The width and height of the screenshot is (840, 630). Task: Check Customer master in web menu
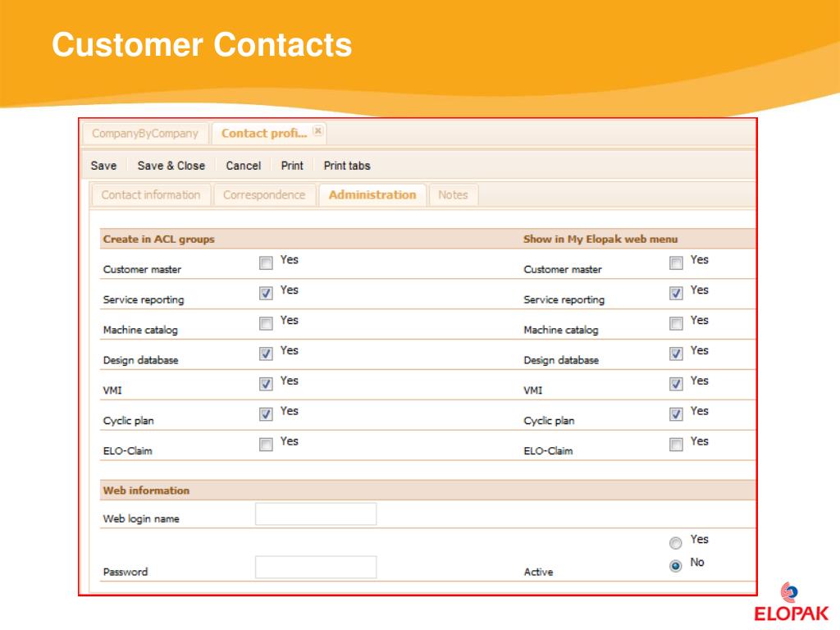tap(676, 263)
